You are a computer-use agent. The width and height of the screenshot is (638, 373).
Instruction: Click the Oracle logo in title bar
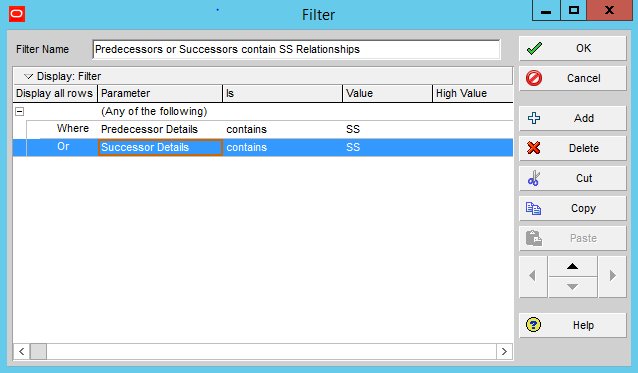[17, 14]
